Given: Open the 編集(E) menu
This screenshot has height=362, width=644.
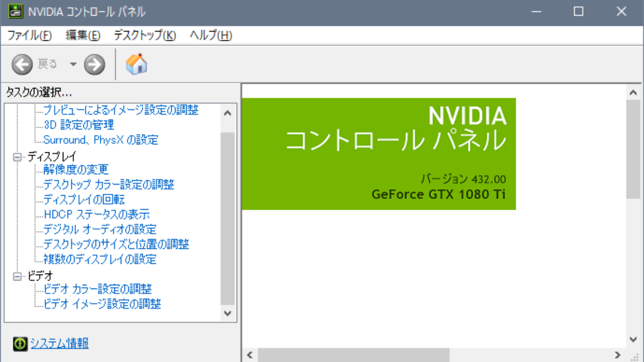Looking at the screenshot, I should pyautogui.click(x=83, y=36).
